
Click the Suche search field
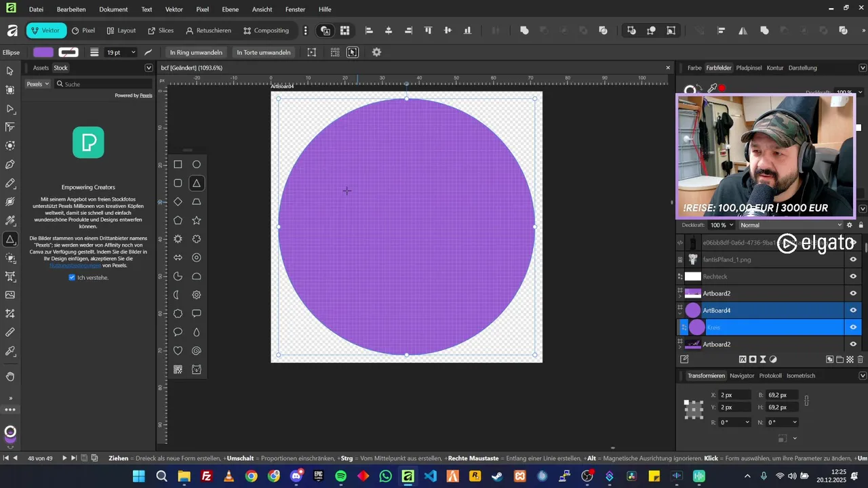click(x=103, y=84)
